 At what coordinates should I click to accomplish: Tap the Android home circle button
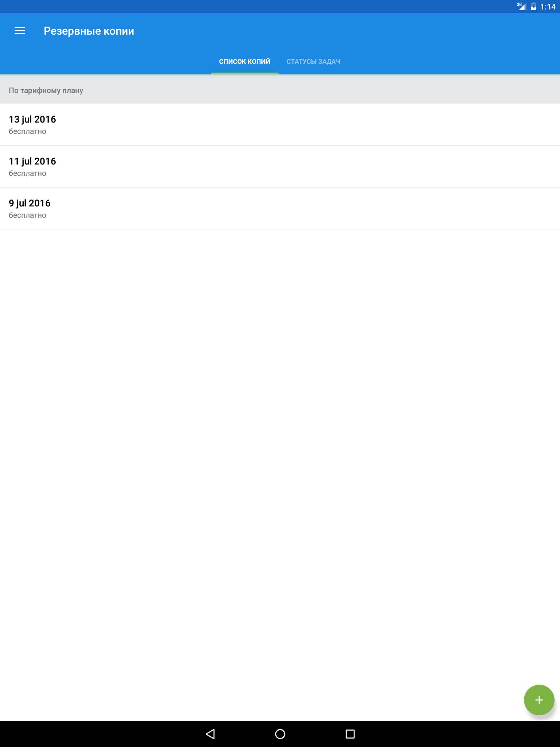(280, 734)
